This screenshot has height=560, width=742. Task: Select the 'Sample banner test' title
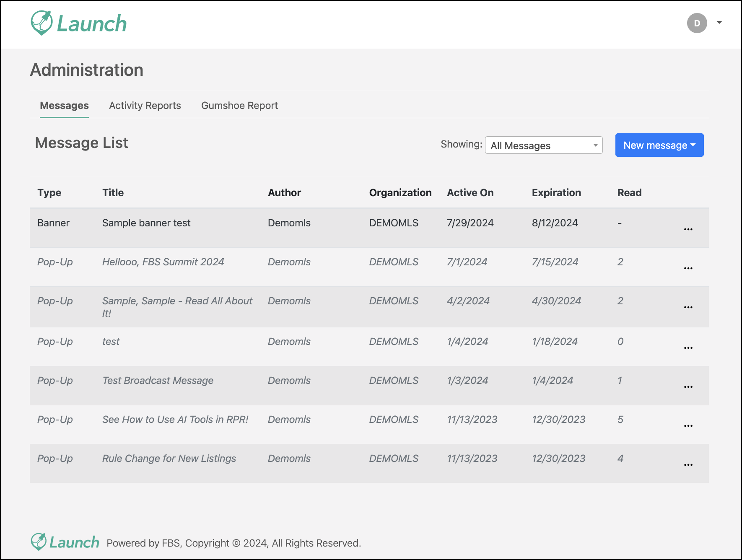click(146, 223)
